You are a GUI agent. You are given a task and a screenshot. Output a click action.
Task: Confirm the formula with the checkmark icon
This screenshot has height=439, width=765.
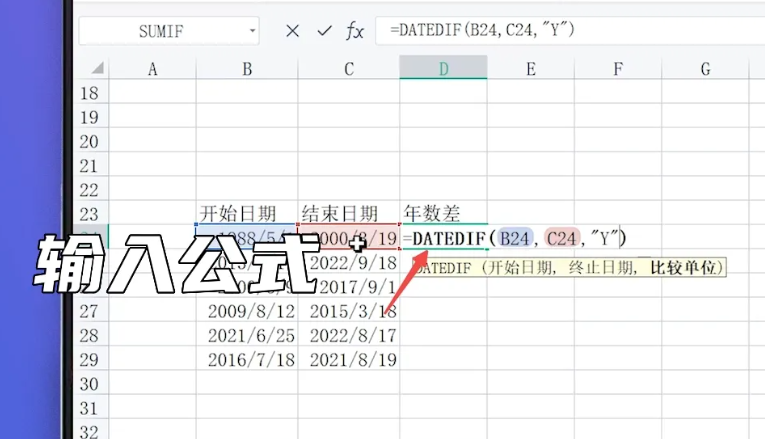[324, 31]
